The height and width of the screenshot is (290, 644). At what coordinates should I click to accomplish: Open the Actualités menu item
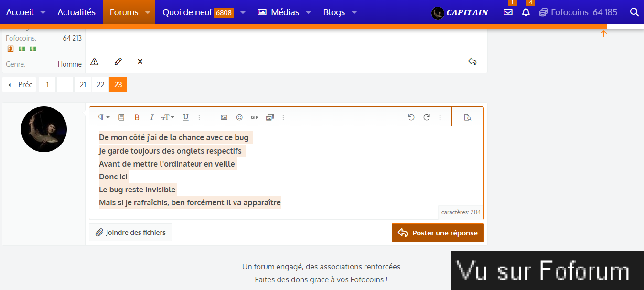tap(76, 12)
